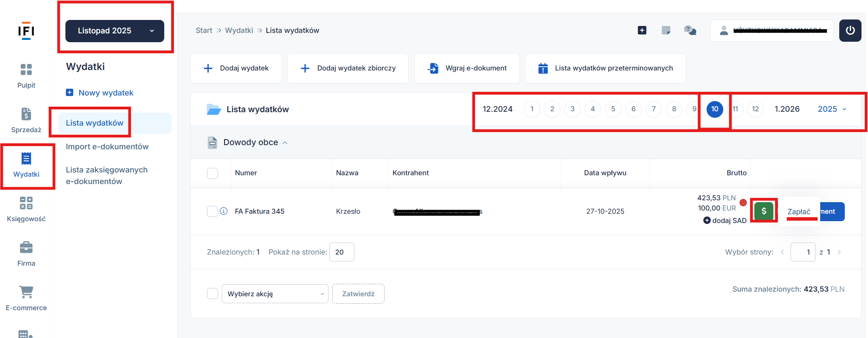Tick the checkbox for FA Faktura 345
The height and width of the screenshot is (338, 868).
coord(212,211)
